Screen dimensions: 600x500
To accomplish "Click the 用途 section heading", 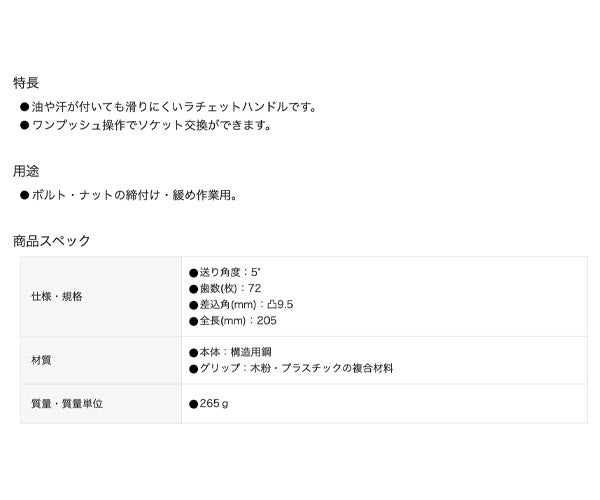I will click(26, 170).
